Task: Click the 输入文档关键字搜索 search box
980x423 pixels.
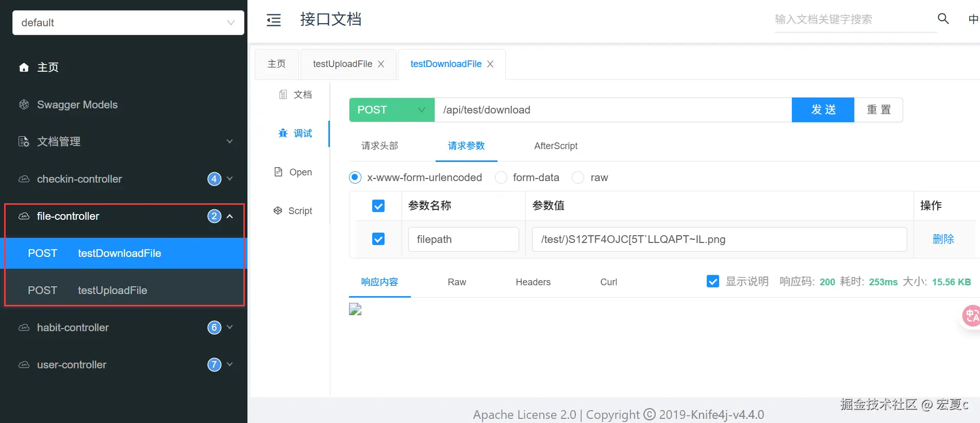Action: (x=856, y=20)
